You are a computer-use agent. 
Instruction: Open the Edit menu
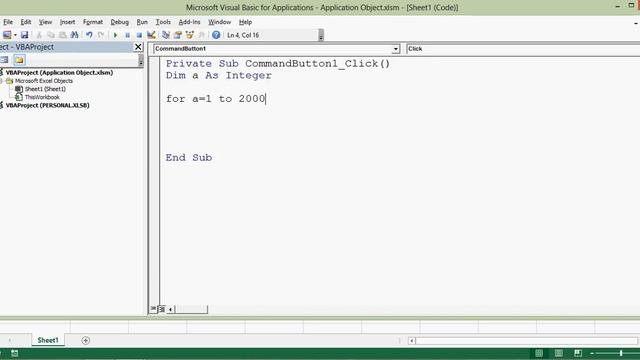click(26, 22)
